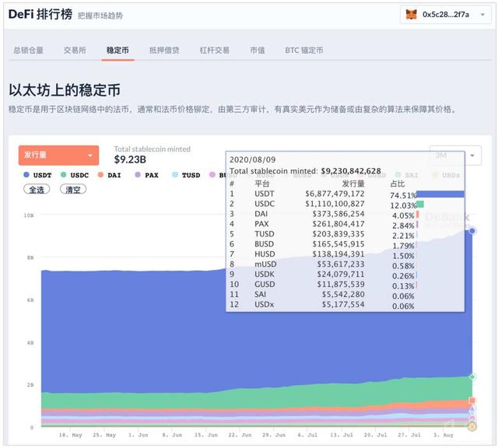
Task: Click the 以太坊上的稳定币 heading
Action: point(65,90)
